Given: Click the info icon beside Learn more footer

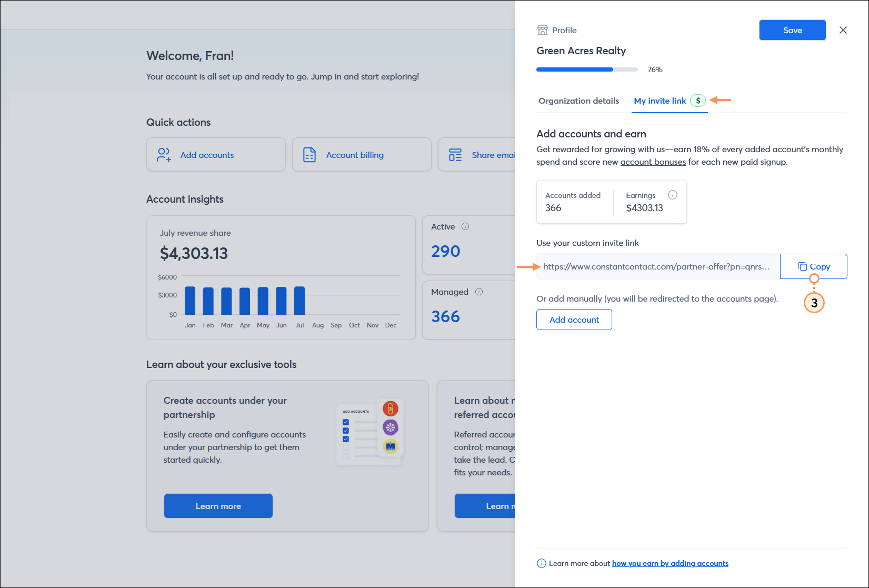Looking at the screenshot, I should point(541,563).
